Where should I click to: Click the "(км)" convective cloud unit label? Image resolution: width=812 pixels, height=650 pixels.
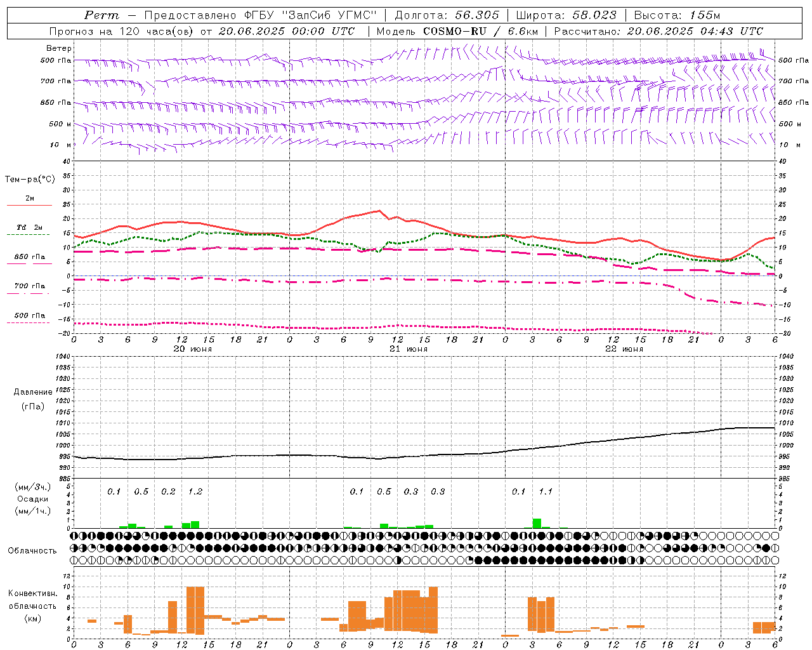[32, 618]
